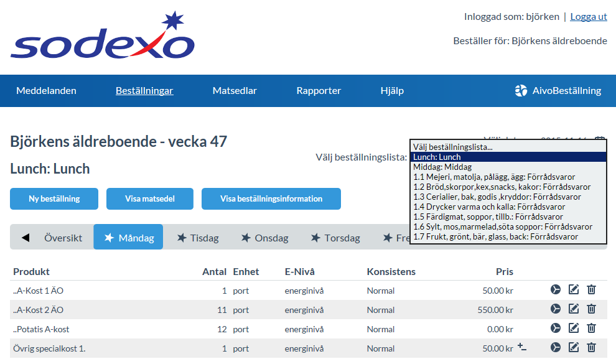The width and height of the screenshot is (616, 364).
Task: Select 1.1 Mejeri, matolja, pålägg, ägg option
Action: pyautogui.click(x=508, y=177)
